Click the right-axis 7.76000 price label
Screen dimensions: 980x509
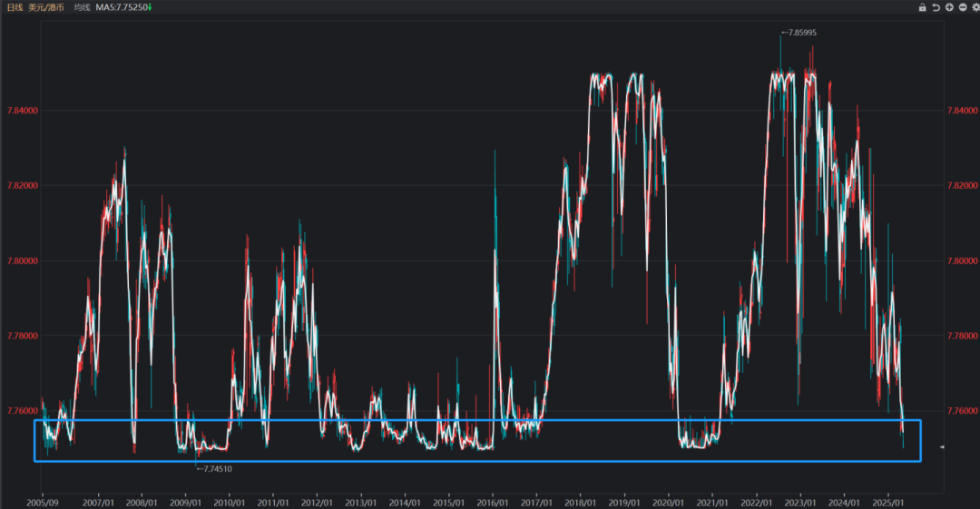tap(963, 411)
